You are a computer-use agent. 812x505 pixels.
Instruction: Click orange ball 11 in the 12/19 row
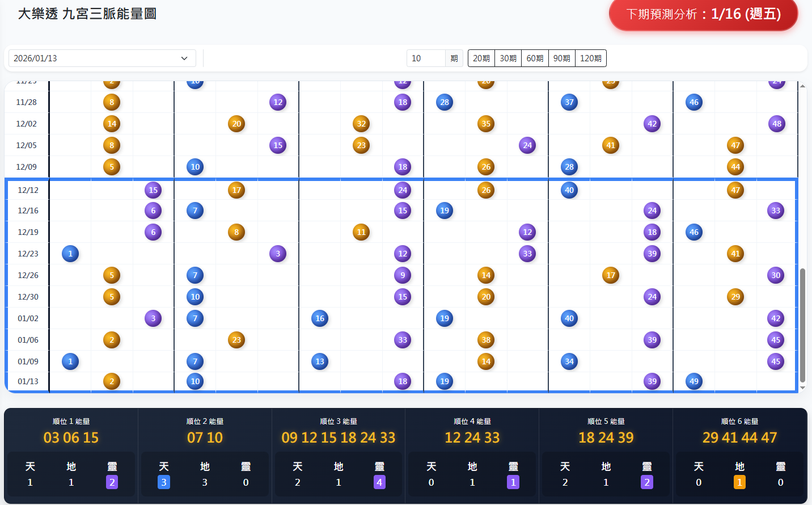pyautogui.click(x=361, y=232)
